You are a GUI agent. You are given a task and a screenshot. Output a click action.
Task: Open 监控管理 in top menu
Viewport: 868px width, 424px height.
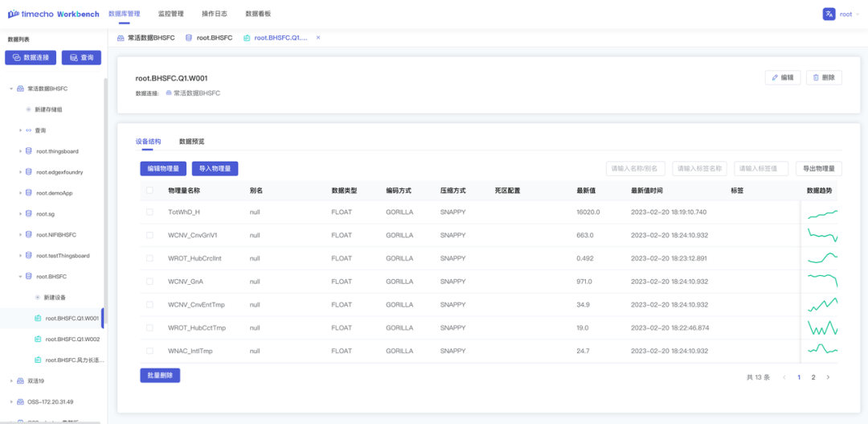[x=170, y=14]
